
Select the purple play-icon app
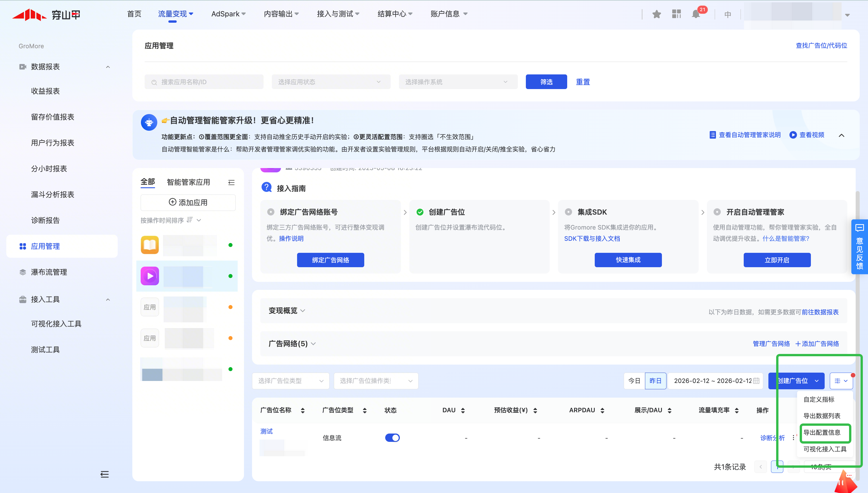point(150,276)
